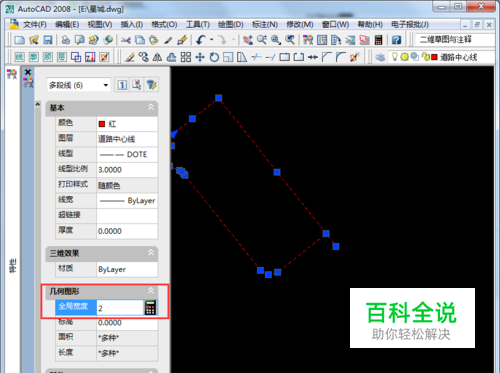Toggle the PICKADD value button
The width and height of the screenshot is (500, 373).
[122, 85]
